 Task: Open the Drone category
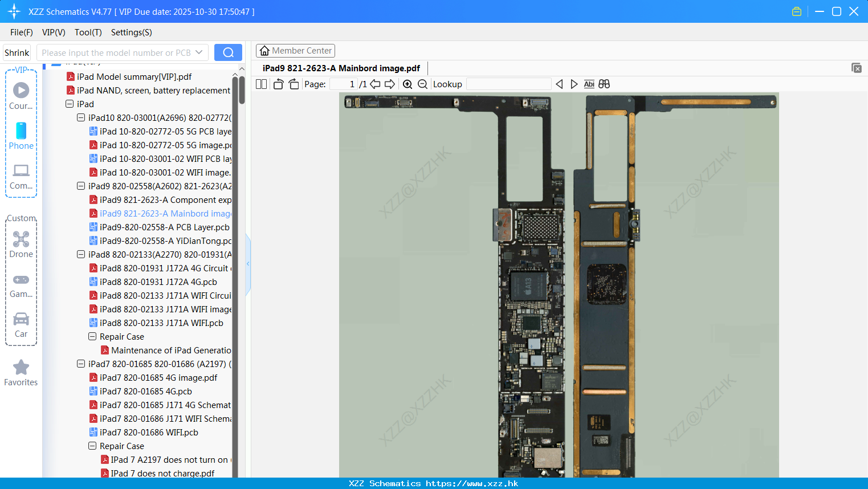21,245
